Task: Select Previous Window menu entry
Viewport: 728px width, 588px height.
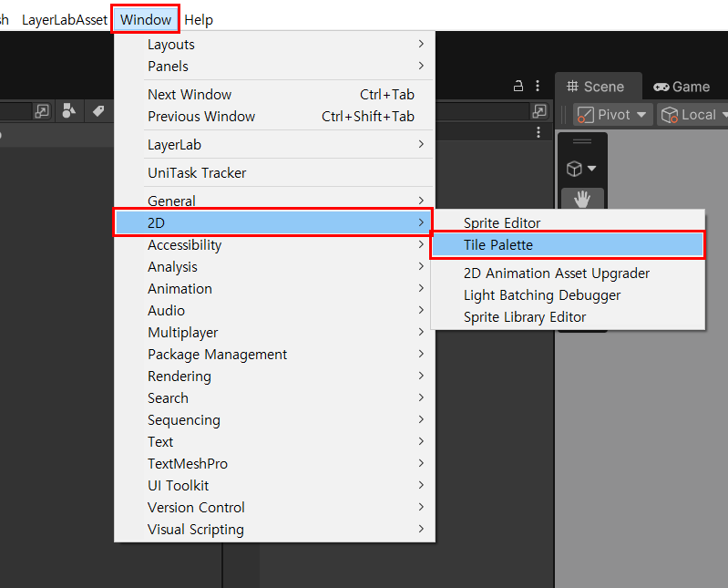Action: coord(274,116)
